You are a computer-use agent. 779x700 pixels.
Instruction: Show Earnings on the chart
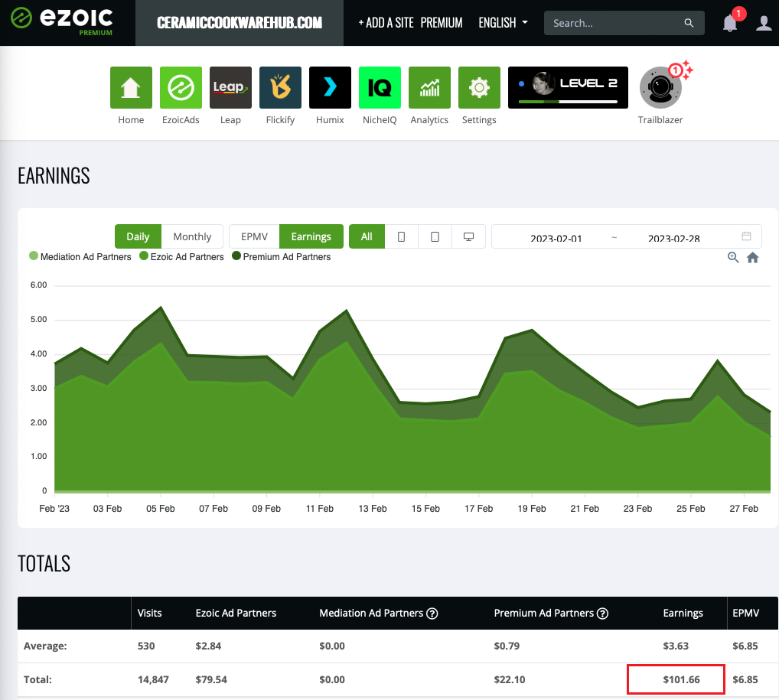click(311, 236)
